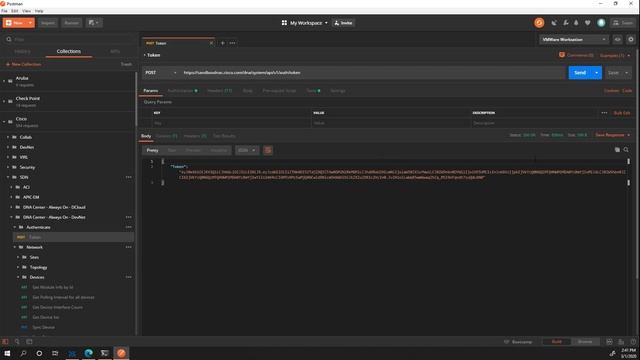640x360 pixels.
Task: Click the New Collection link
Action: [x=24, y=64]
